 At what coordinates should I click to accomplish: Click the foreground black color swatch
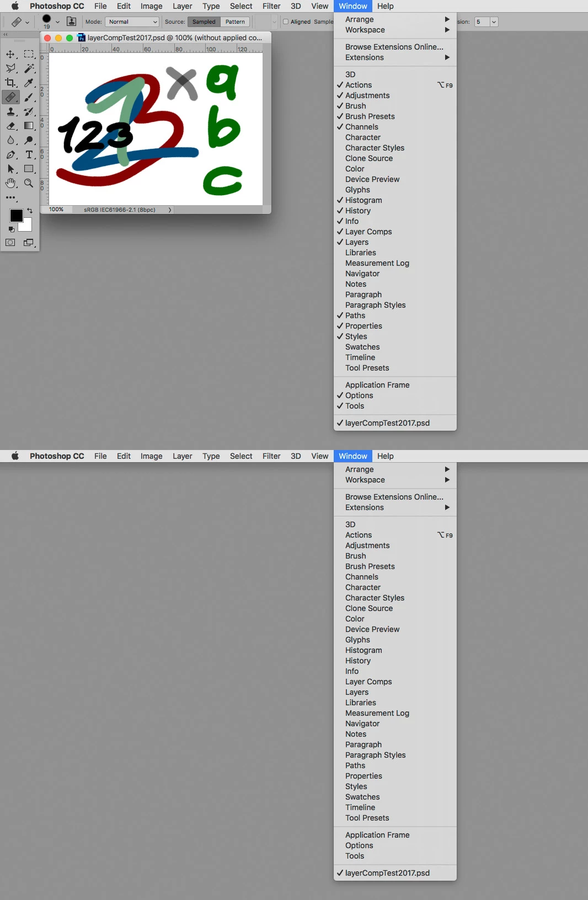(16, 216)
